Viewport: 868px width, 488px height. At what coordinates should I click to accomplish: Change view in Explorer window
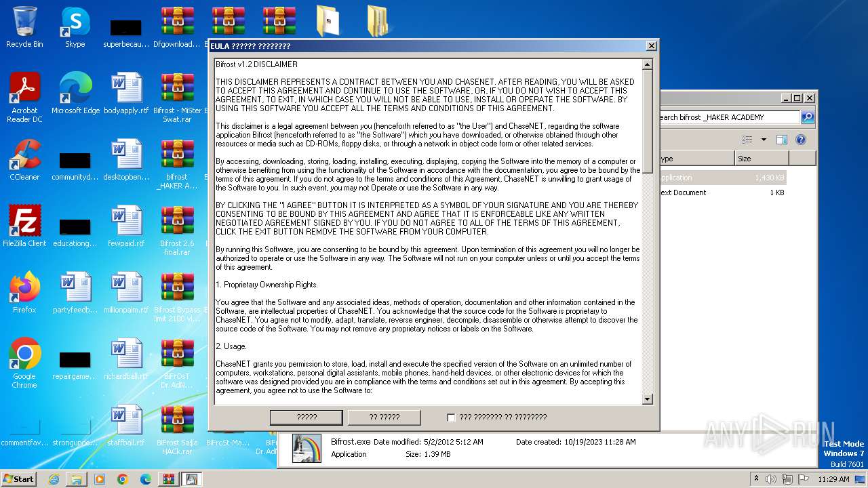(747, 140)
